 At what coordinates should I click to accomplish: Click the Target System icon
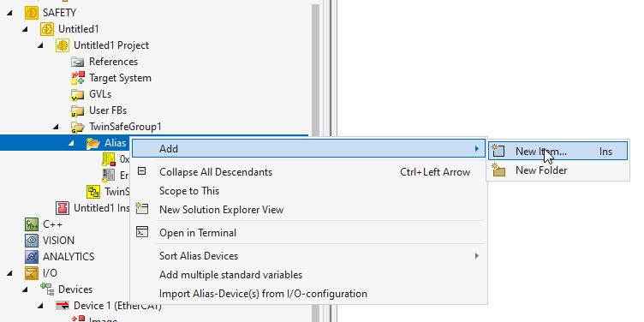click(x=78, y=78)
